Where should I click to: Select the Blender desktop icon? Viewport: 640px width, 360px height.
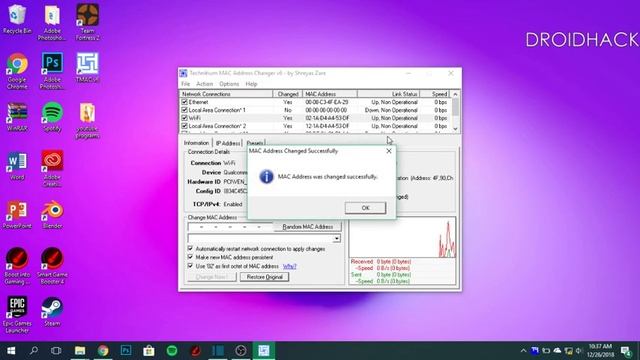[52, 215]
